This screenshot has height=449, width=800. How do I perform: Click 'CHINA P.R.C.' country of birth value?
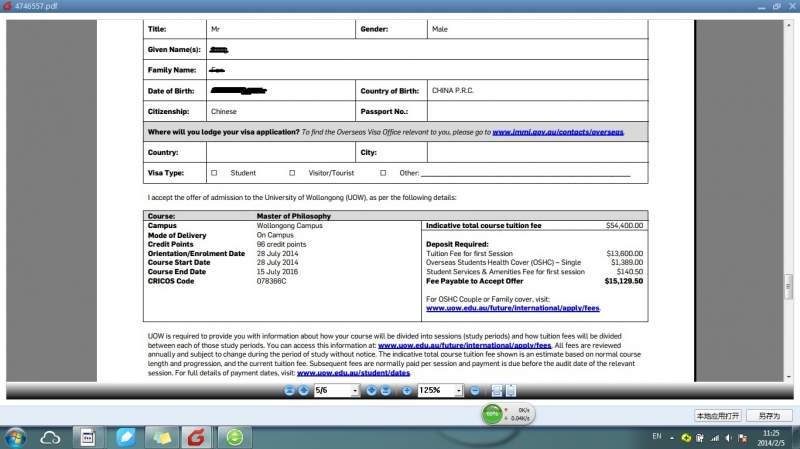pyautogui.click(x=453, y=90)
